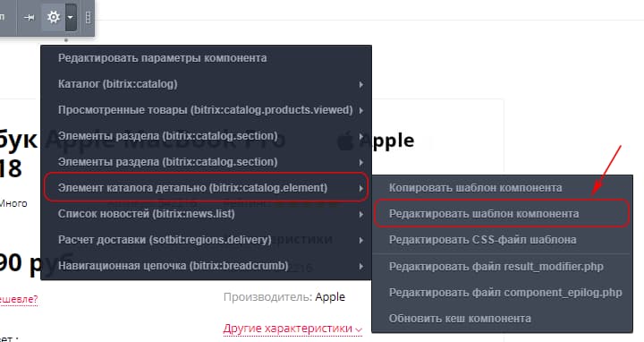
Task: Click the drag handle dots icon on toolbar
Action: [88, 17]
